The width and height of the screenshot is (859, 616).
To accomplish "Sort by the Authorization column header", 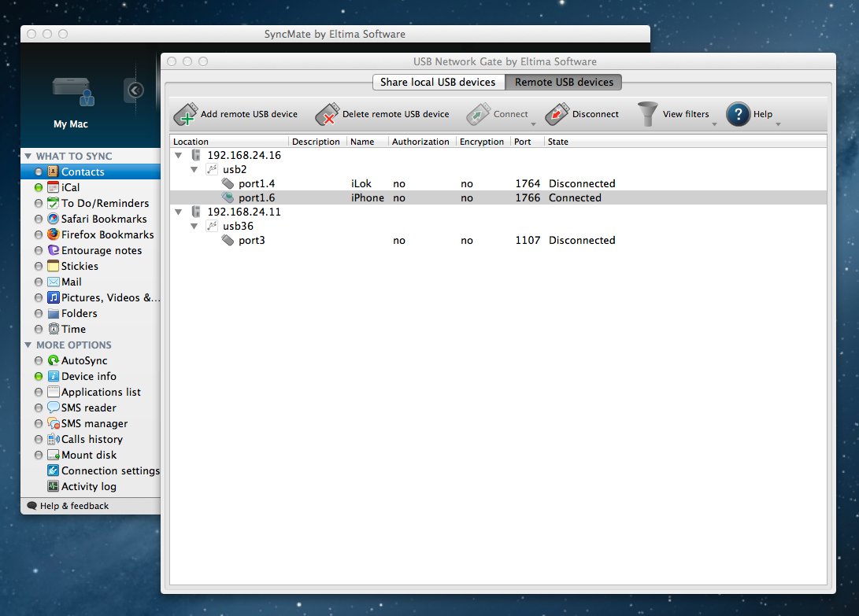I will (421, 142).
